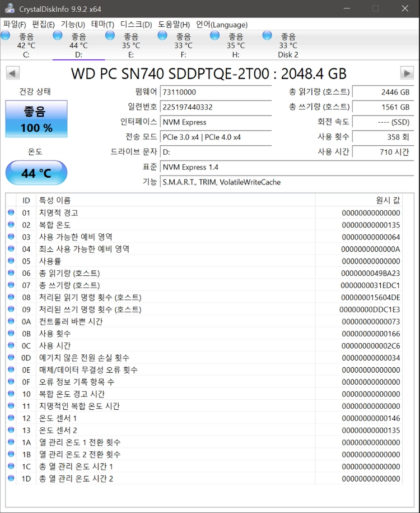Click total host reads value 2446 GB
The height and width of the screenshot is (513, 420).
point(383,92)
